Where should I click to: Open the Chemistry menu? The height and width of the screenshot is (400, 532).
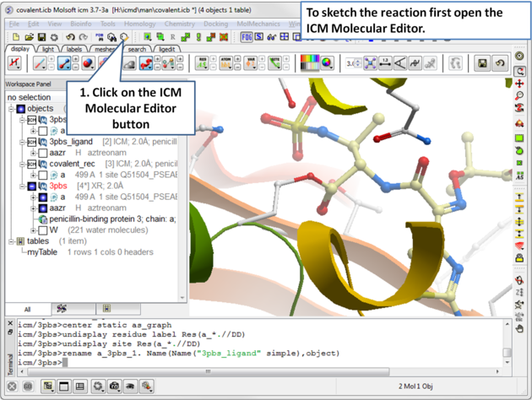click(179, 24)
